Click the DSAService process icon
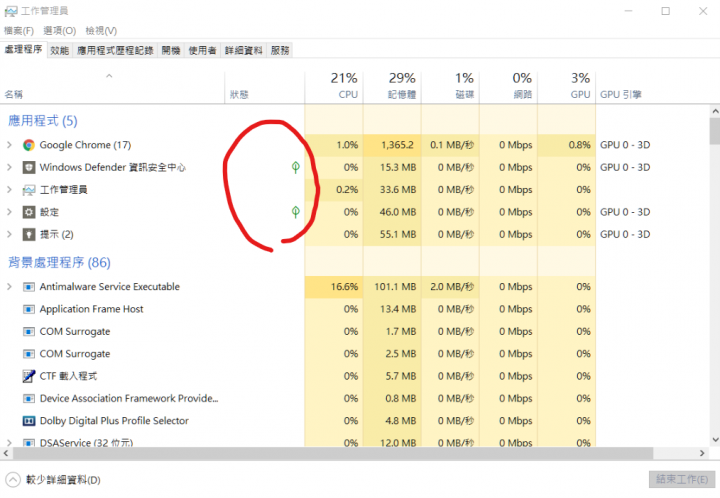720x498 pixels. [x=29, y=443]
